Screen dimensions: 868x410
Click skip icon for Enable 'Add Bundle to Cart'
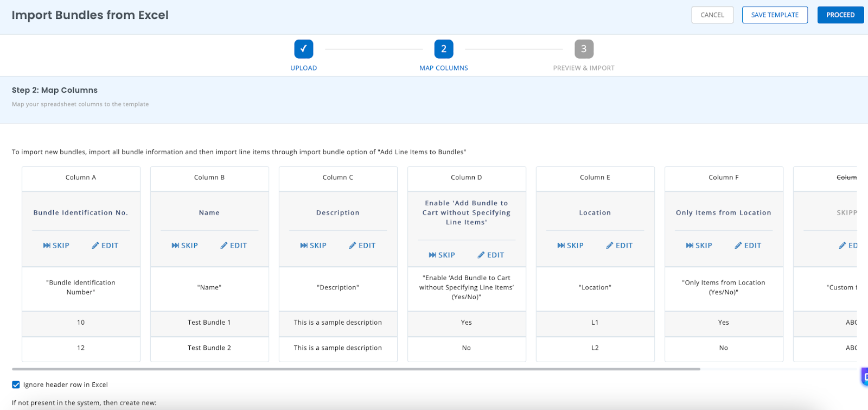(x=432, y=255)
